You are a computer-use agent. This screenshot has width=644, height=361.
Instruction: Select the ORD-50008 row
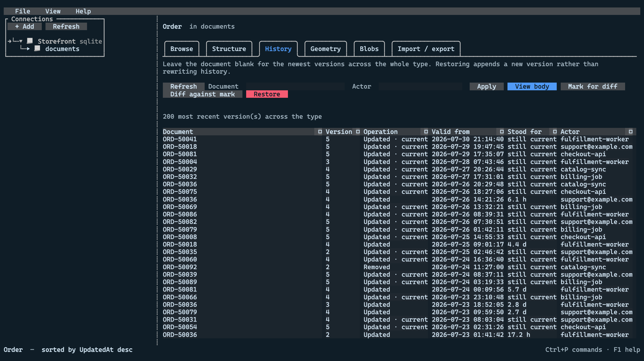coord(399,237)
